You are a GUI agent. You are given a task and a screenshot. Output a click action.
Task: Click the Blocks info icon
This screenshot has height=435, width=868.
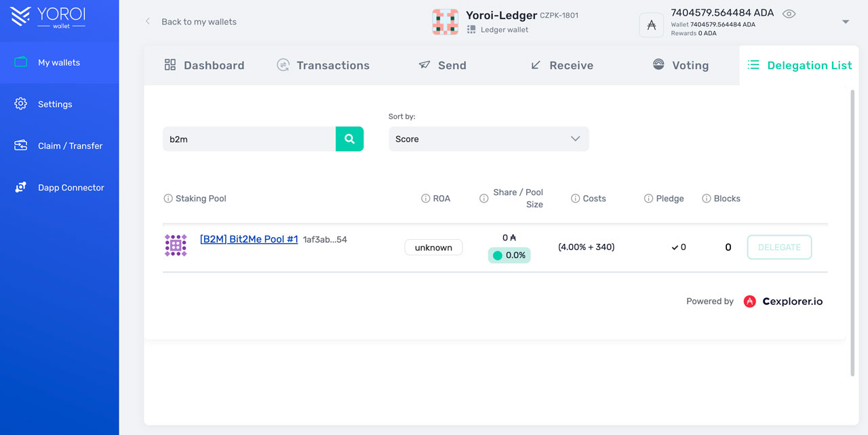[x=707, y=199]
